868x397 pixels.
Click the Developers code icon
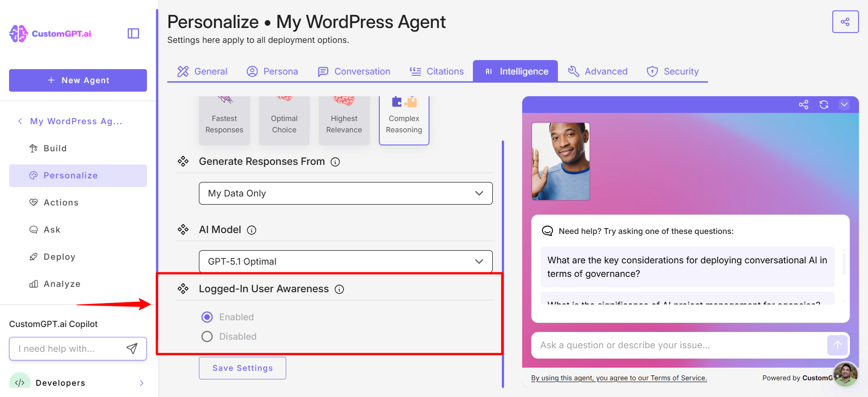tap(20, 383)
